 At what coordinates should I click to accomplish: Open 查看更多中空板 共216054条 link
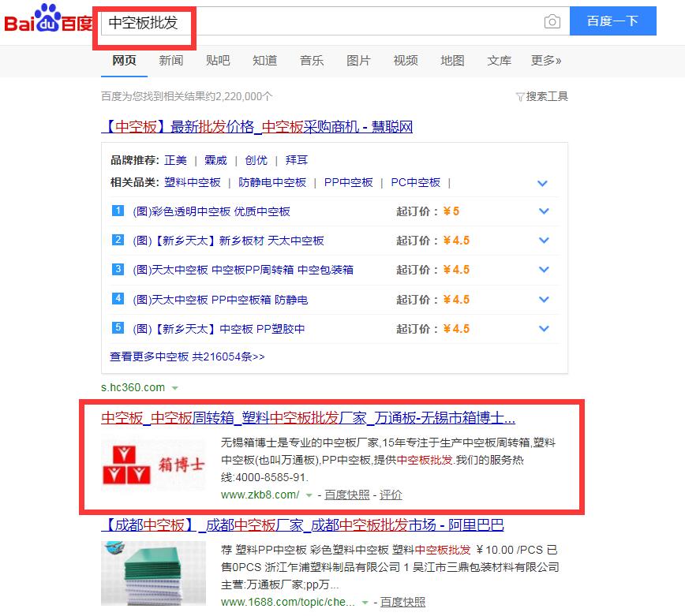tap(187, 357)
